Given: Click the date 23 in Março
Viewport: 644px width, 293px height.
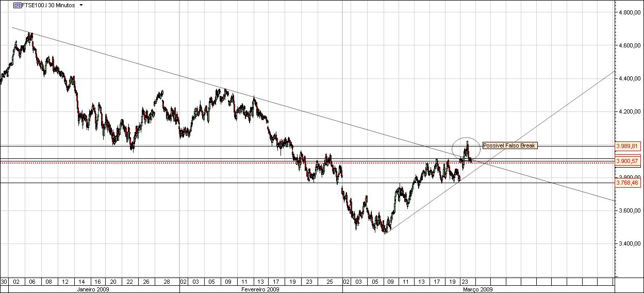Looking at the screenshot, I should click(464, 282).
